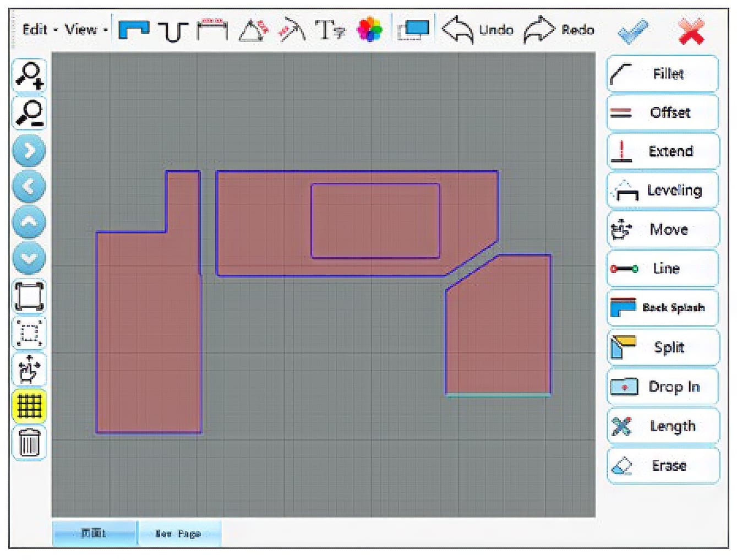Viewport: 737px width, 560px height.
Task: Click the fit-to-screen frame icon
Action: 29,296
